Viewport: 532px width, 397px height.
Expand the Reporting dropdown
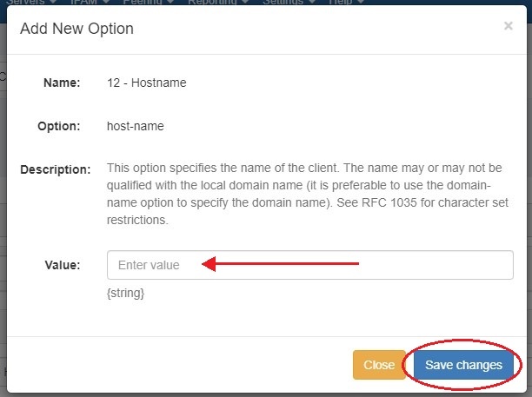[x=219, y=3]
